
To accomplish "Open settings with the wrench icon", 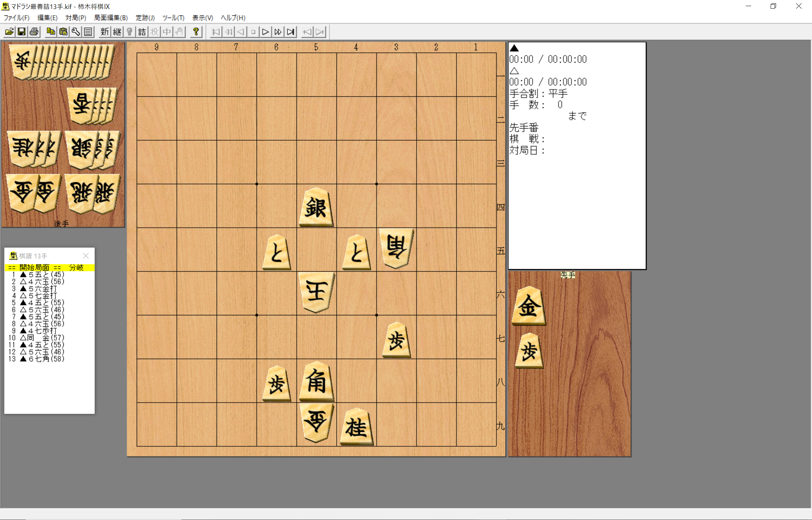I will pos(76,32).
